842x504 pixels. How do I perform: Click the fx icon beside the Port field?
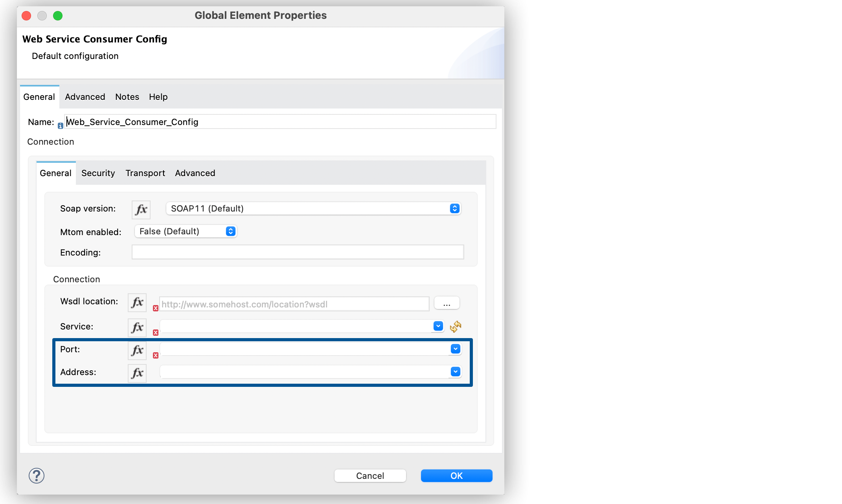[136, 350]
